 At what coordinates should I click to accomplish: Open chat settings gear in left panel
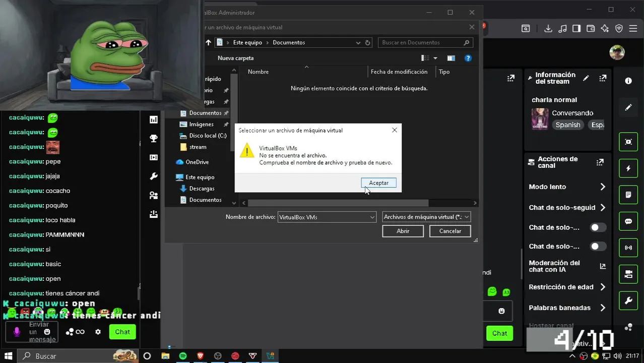pyautogui.click(x=98, y=332)
